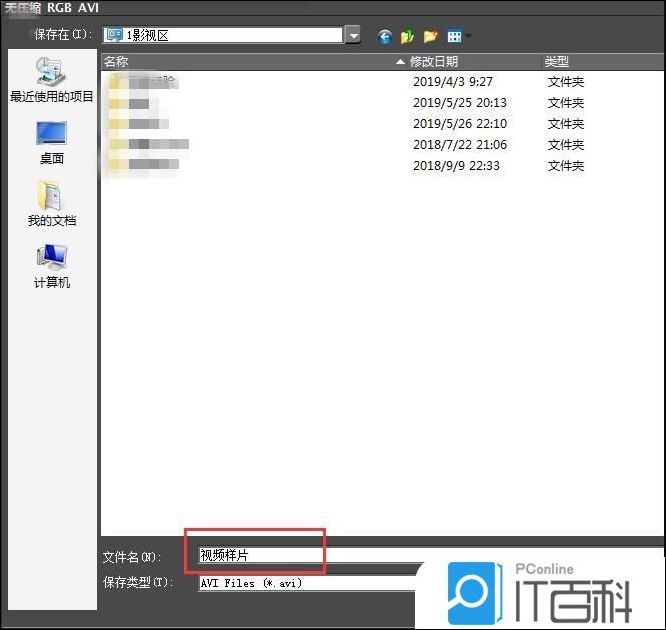The width and height of the screenshot is (666, 630).
Task: Open 计算机 in the places bar
Action: click(51, 267)
